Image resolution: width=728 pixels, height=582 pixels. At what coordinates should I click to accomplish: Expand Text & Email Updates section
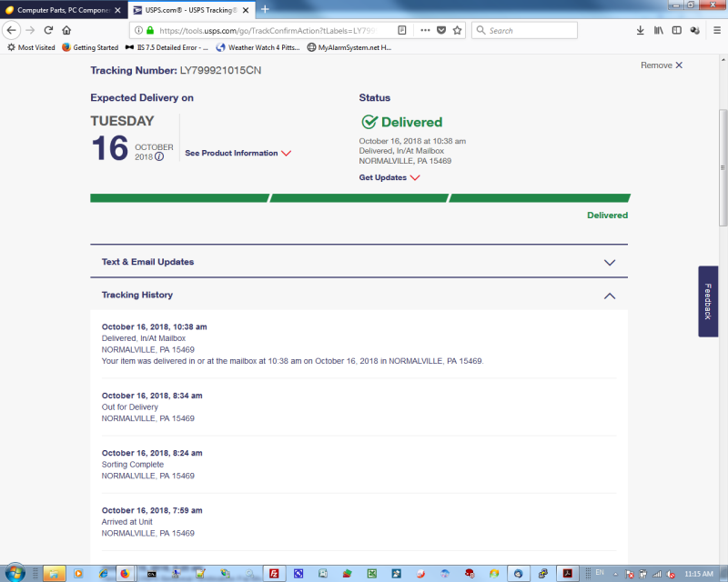(x=359, y=262)
